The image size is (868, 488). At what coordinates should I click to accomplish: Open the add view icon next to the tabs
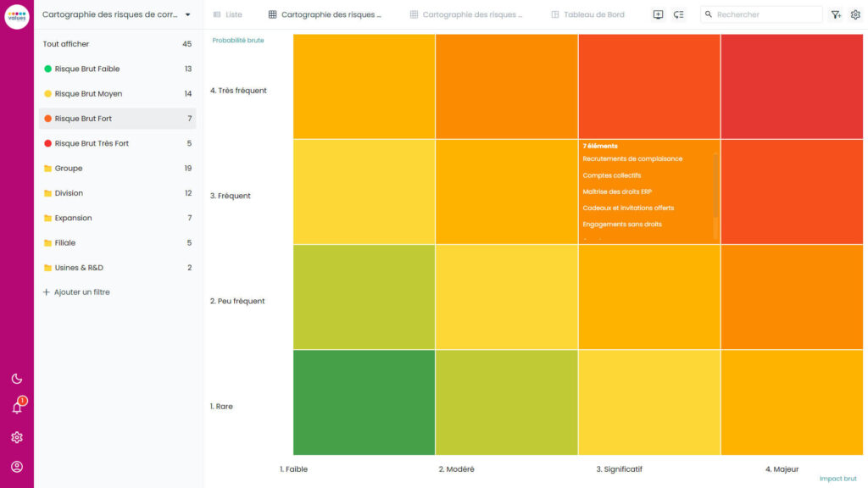pyautogui.click(x=659, y=14)
